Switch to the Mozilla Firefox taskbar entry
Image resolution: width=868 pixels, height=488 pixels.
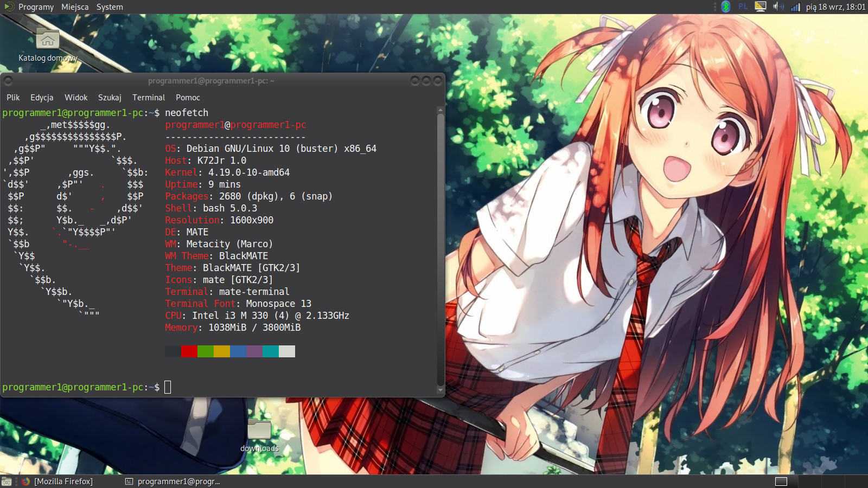coord(58,481)
